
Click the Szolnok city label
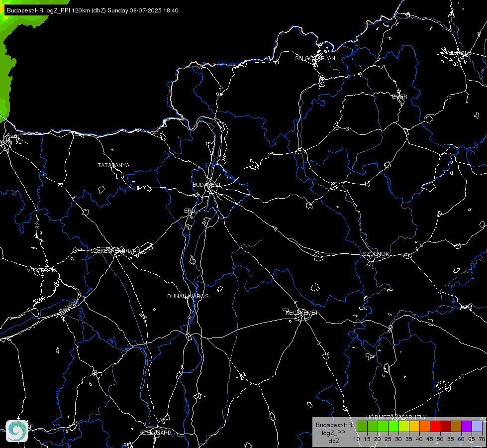[x=376, y=254]
